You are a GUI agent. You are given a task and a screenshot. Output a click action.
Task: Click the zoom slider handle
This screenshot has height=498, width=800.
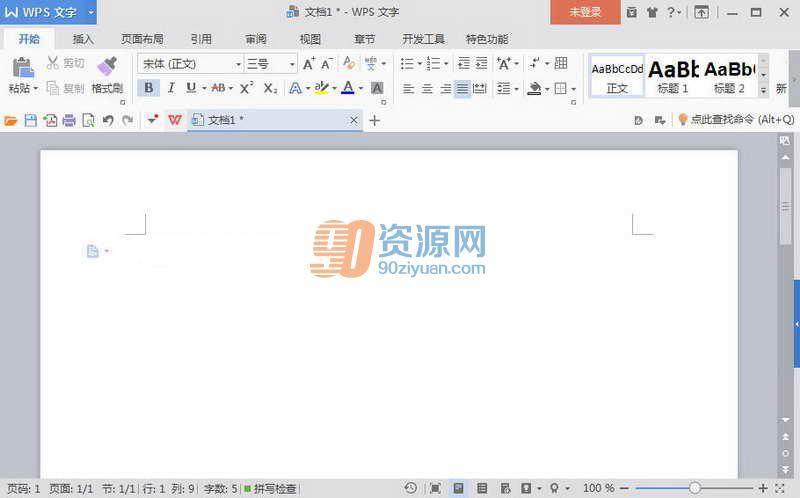point(694,488)
